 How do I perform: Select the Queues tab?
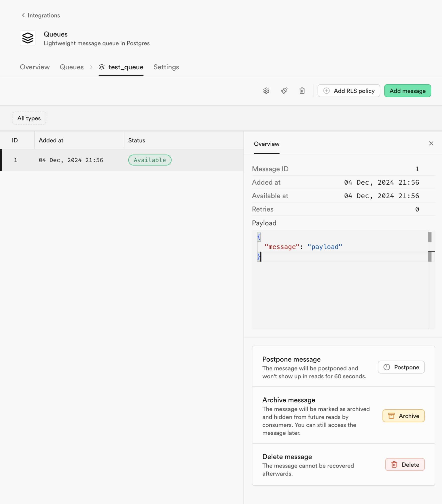click(72, 67)
